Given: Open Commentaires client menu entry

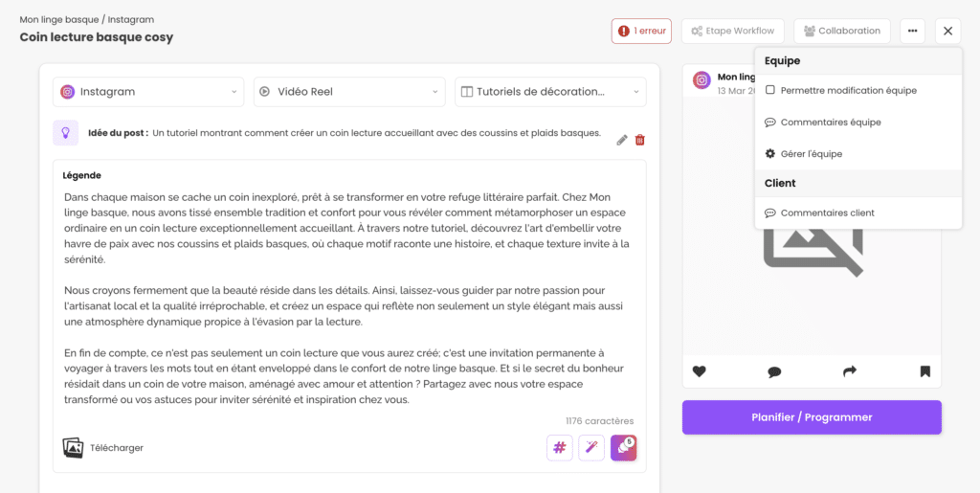Looking at the screenshot, I should 827,213.
